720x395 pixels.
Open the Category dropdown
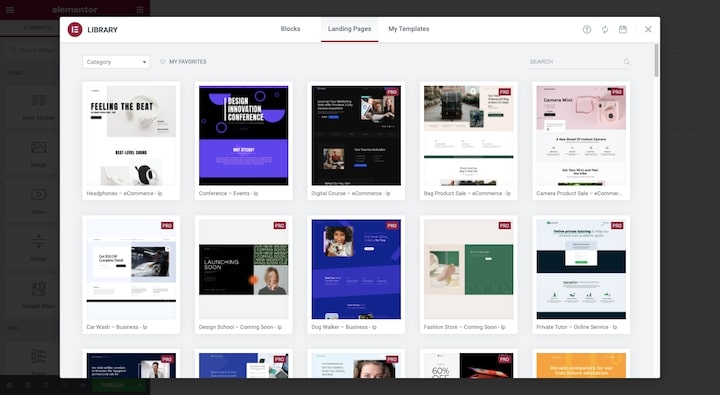(116, 62)
